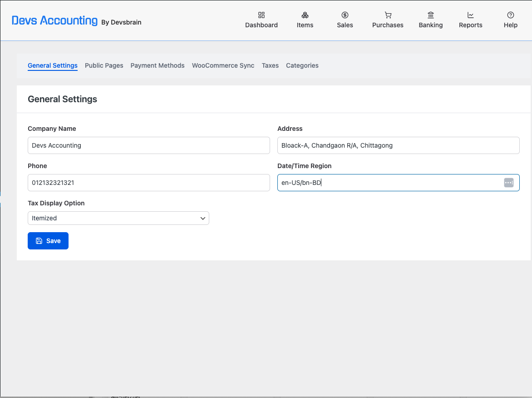
Task: Click the Date/Time Region label
Action: coord(304,166)
